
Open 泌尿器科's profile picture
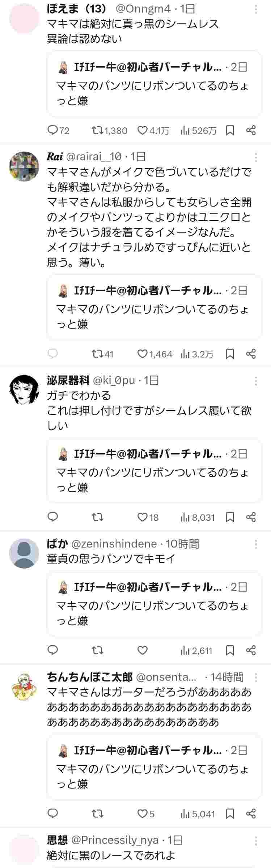[24, 390]
